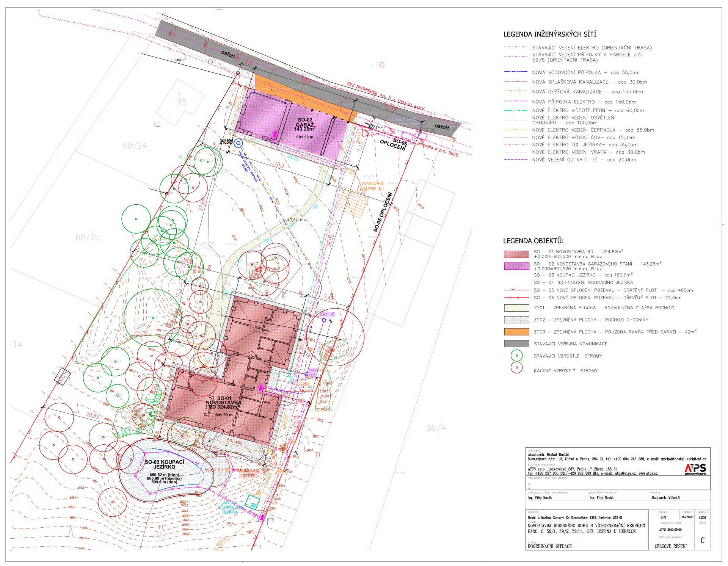Viewport: 728px width, 566px height.
Task: Click the cyan SO-04 pond technology square
Action: 252,502
